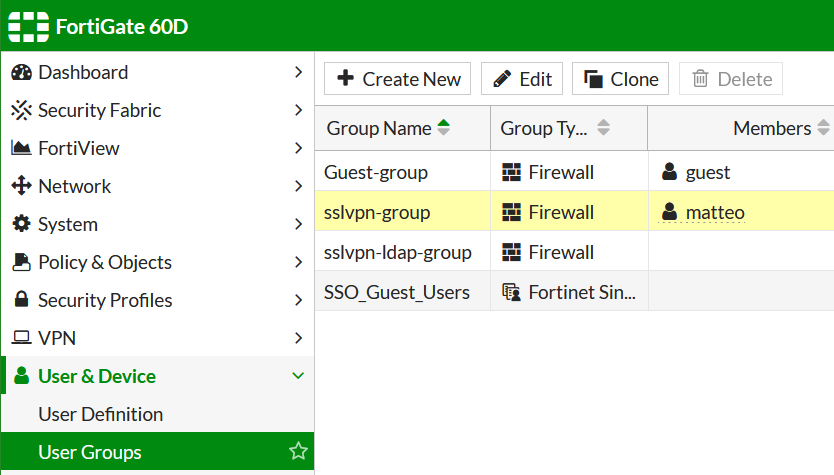Expand the Policy & Objects chevron
Image resolution: width=834 pixels, height=475 pixels.
click(x=298, y=262)
